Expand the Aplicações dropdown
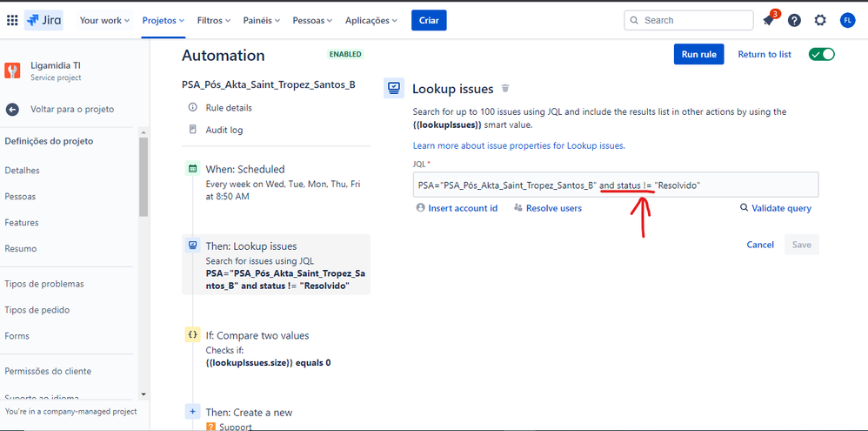The width and height of the screenshot is (868, 431). coord(371,21)
